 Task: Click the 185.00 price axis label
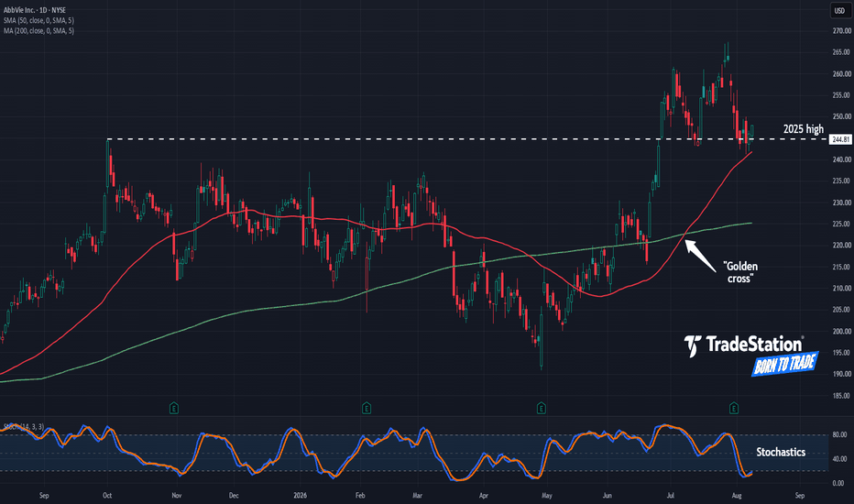[x=841, y=396]
